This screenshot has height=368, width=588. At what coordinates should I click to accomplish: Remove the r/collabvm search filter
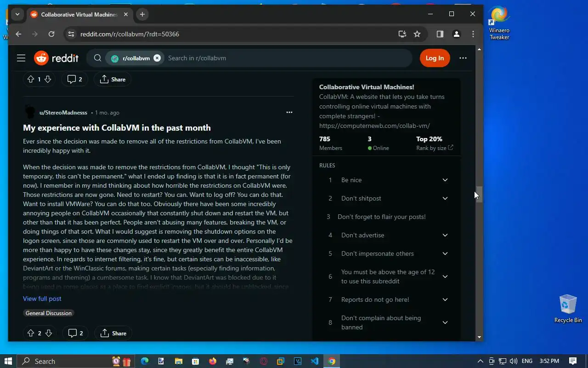click(x=157, y=58)
